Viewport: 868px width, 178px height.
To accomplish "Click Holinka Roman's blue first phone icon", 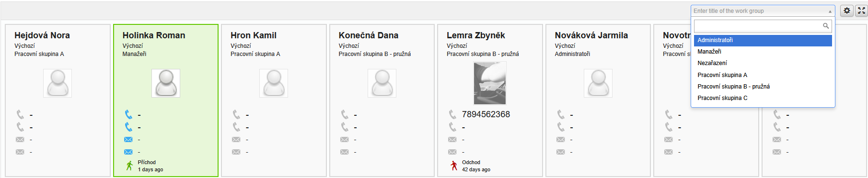I will [x=128, y=114].
